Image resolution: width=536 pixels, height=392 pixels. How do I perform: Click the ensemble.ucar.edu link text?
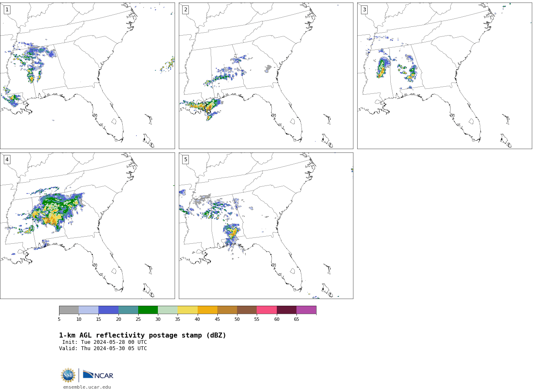(87, 387)
